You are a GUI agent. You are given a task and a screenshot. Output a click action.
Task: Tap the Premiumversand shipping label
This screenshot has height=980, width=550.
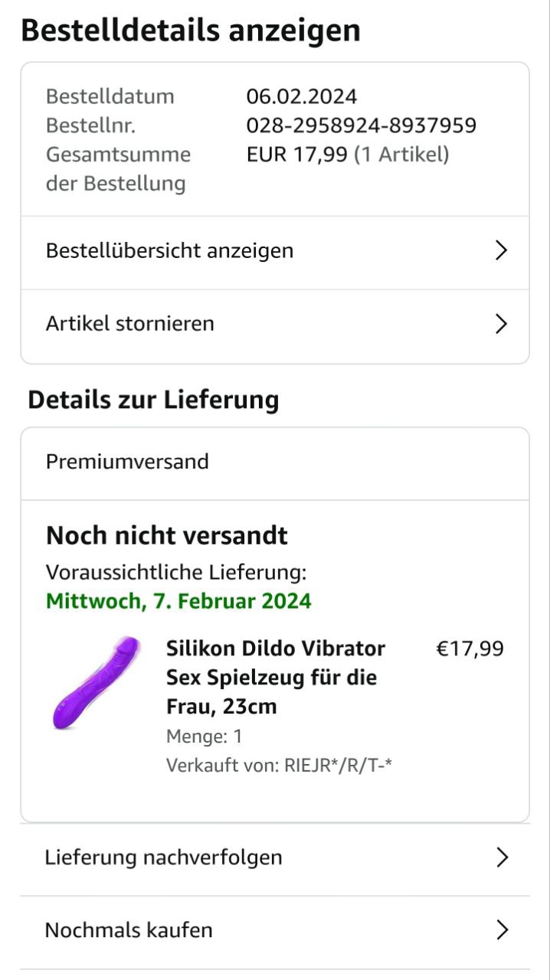(x=127, y=462)
